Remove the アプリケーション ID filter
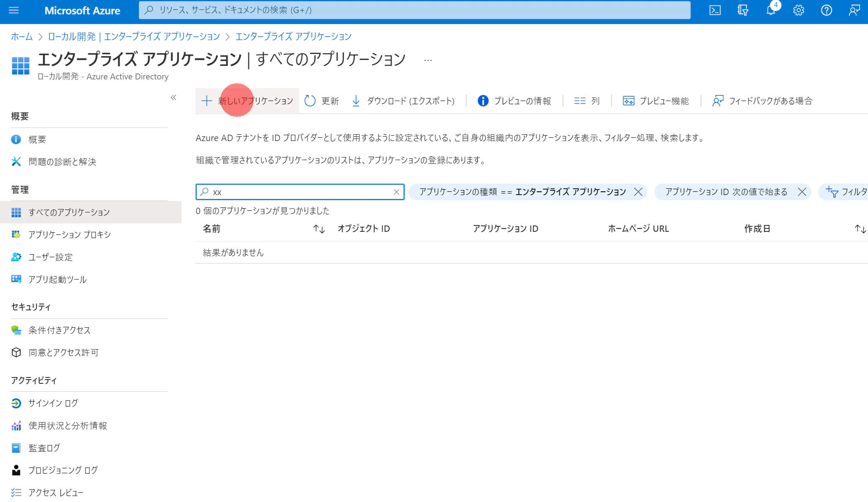The width and height of the screenshot is (868, 502). (802, 192)
